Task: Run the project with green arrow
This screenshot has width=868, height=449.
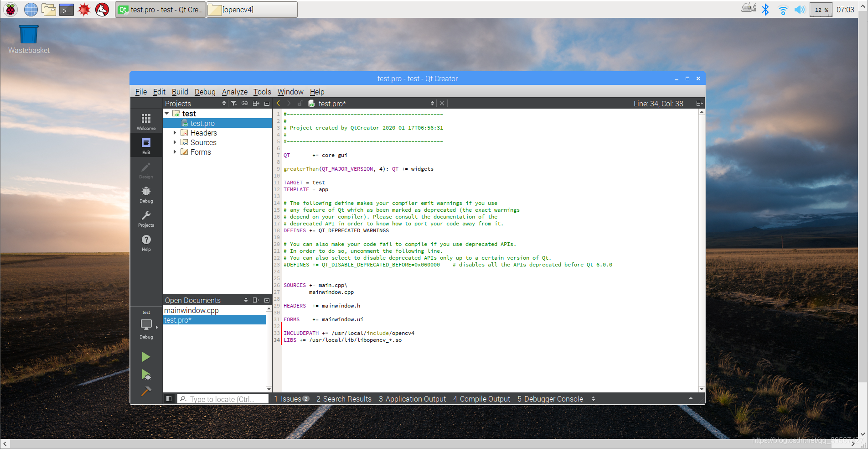Action: click(146, 357)
